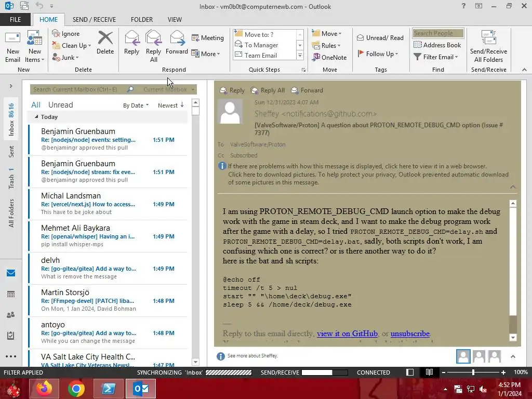This screenshot has width=532, height=399.
Task: Open the Mail navigation icon
Action: click(11, 273)
